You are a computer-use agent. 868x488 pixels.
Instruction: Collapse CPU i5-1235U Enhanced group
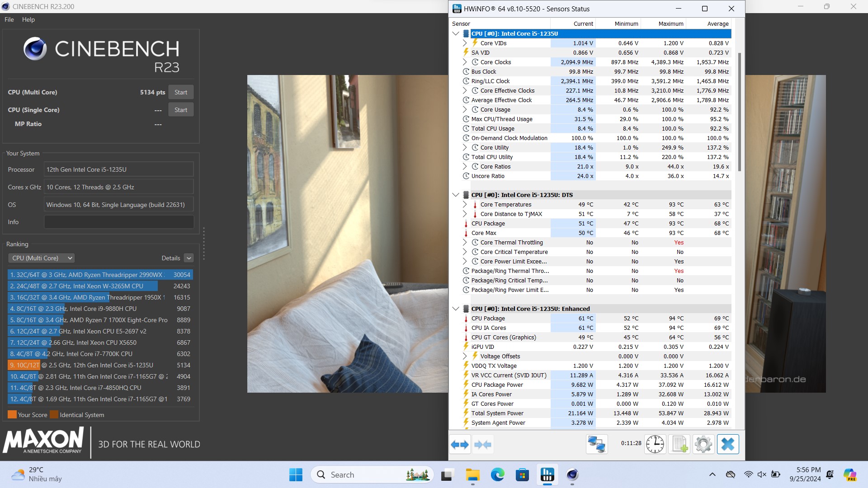[x=456, y=309]
